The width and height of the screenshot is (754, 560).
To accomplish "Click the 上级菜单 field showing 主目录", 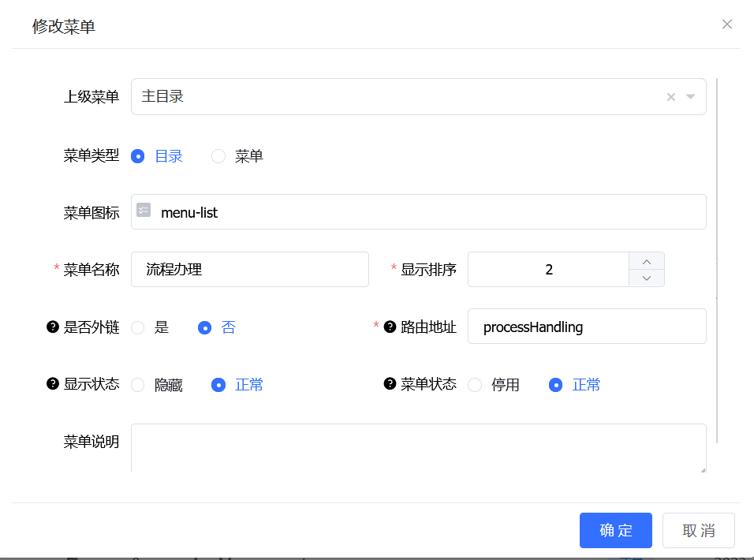I will point(418,96).
